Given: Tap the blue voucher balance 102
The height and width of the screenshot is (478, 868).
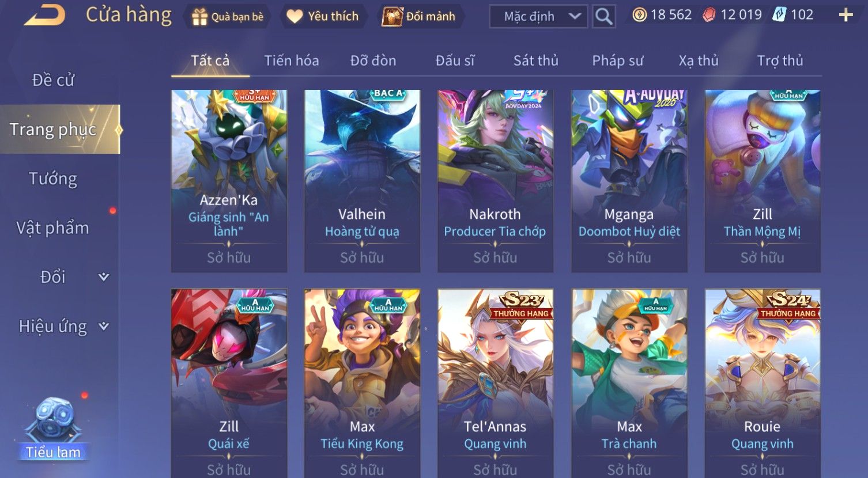Looking at the screenshot, I should coord(793,15).
